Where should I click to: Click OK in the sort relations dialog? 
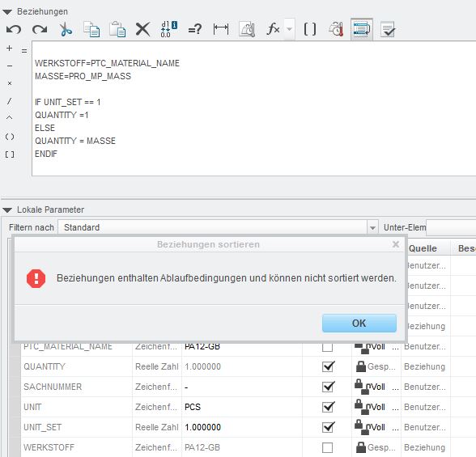click(359, 324)
